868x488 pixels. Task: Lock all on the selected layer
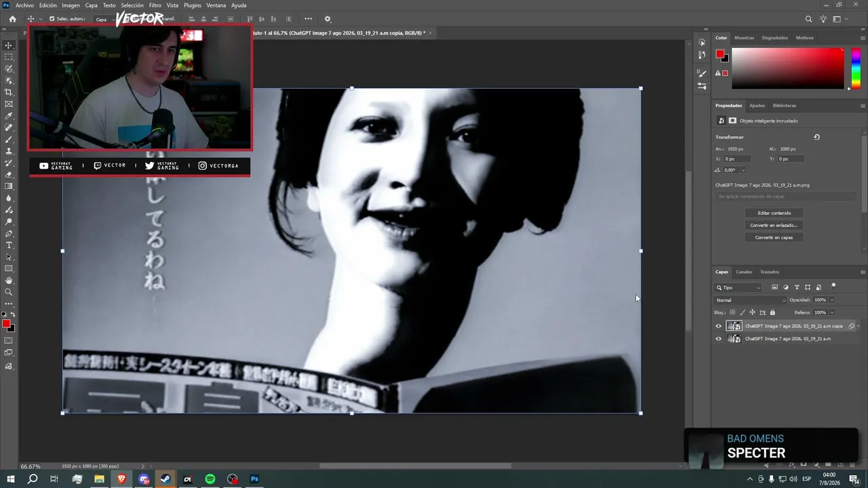772,312
